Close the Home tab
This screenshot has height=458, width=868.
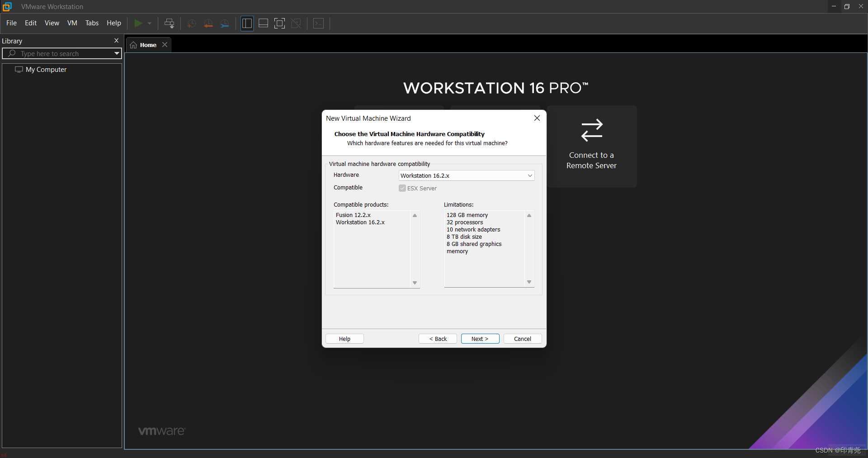click(165, 45)
